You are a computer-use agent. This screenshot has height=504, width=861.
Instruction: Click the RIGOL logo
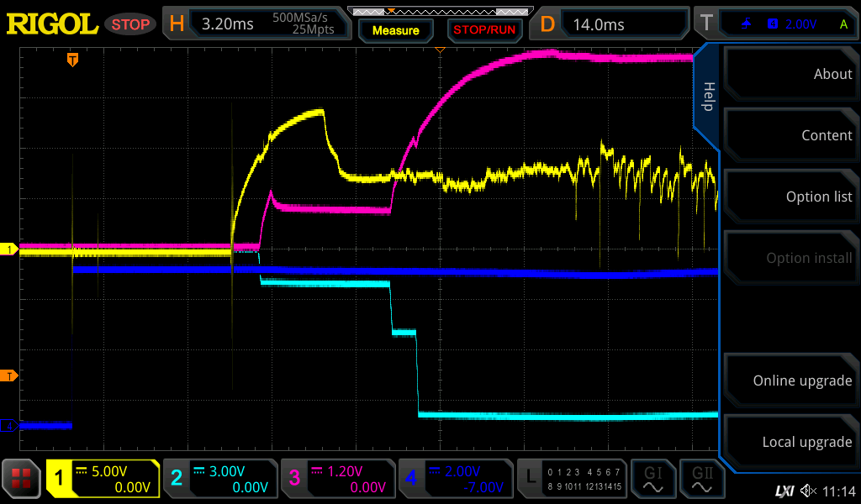point(52,24)
